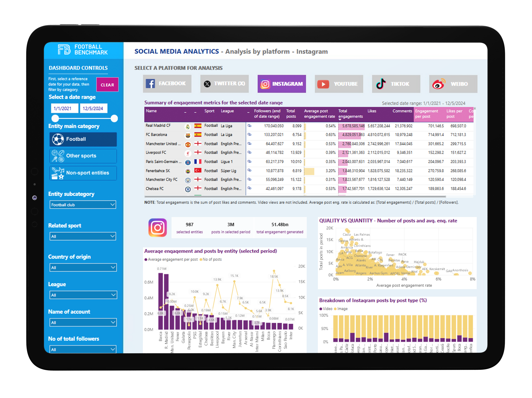
Task: Click the Image legend item
Action: 341,309
